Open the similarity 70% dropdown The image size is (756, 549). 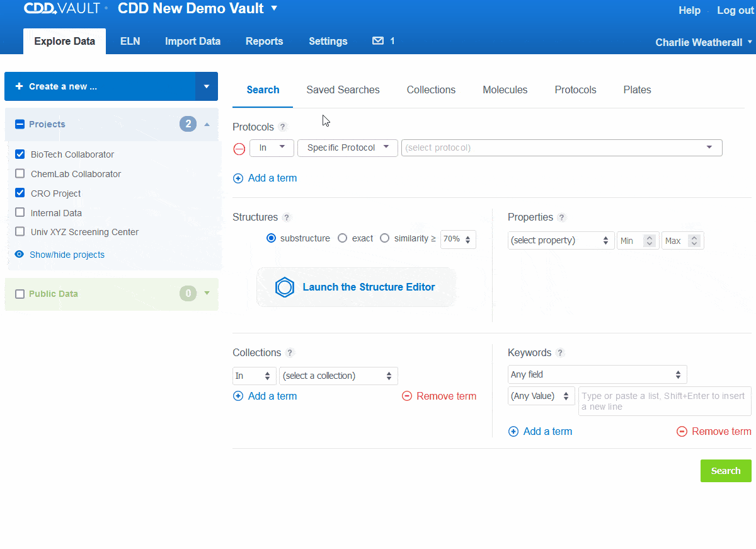point(458,240)
